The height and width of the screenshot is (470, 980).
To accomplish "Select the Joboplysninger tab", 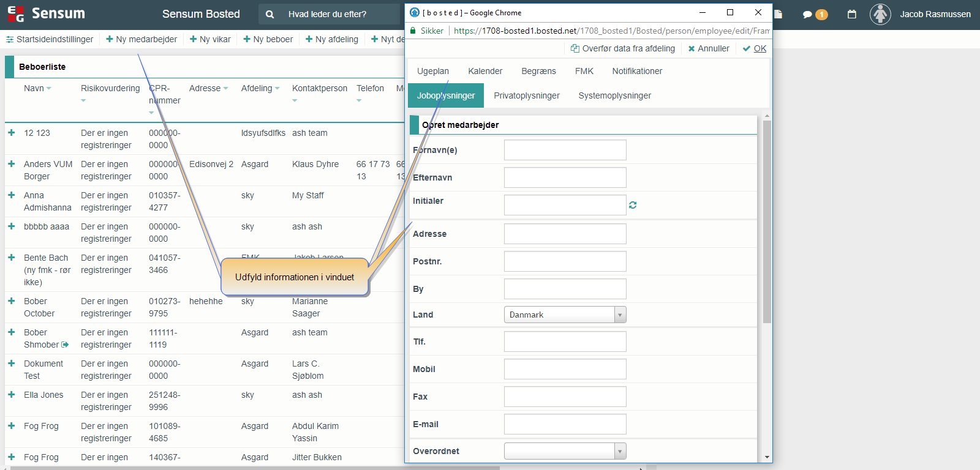I will [x=446, y=95].
